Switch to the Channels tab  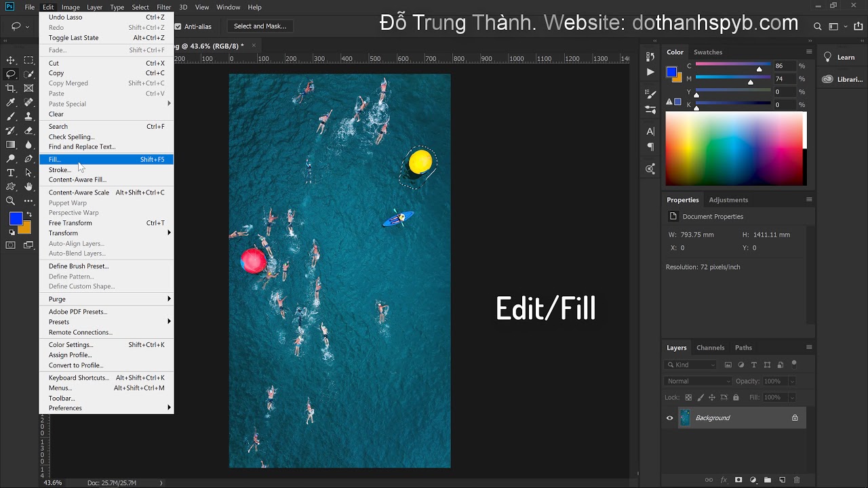tap(710, 348)
